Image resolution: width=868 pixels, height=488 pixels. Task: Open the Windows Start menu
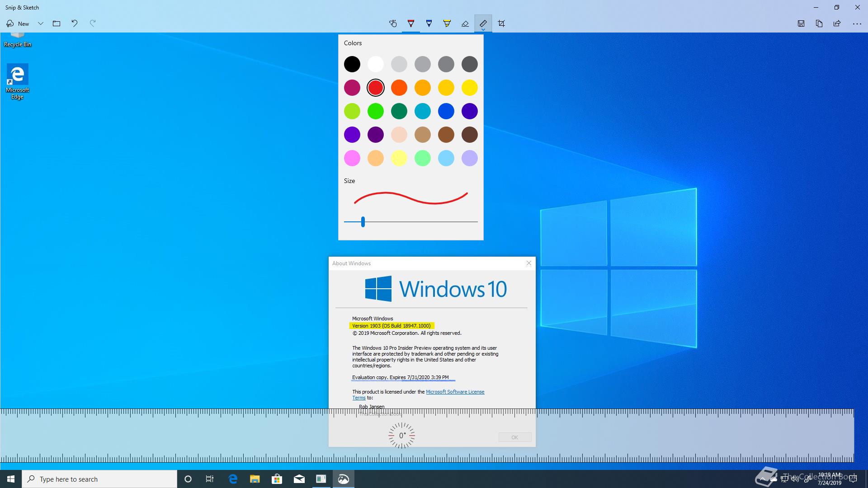tap(11, 479)
